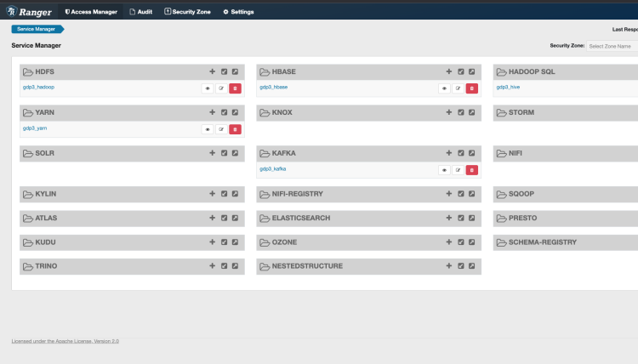Open the gdp3_kafka service link
638x364 pixels.
272,168
